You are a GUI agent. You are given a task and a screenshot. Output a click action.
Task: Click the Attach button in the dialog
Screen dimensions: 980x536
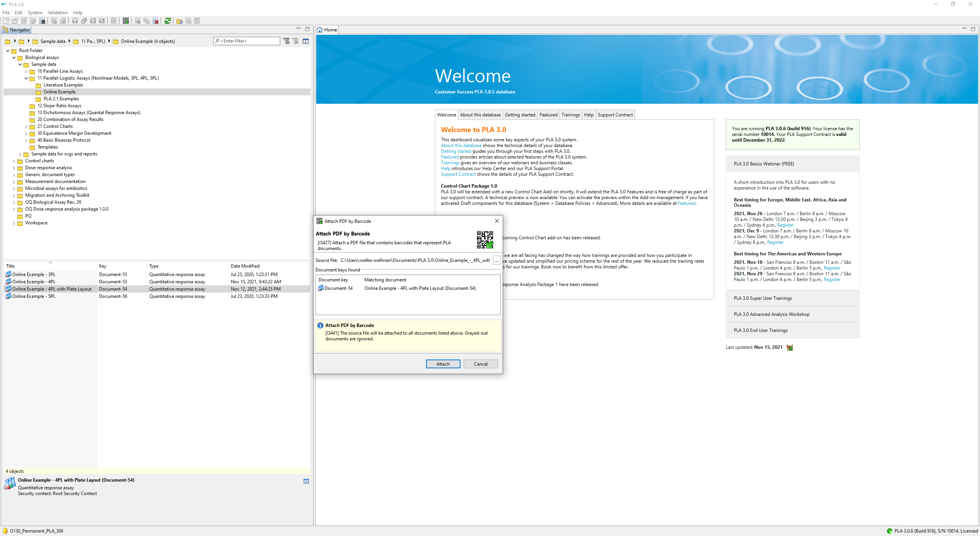click(443, 364)
